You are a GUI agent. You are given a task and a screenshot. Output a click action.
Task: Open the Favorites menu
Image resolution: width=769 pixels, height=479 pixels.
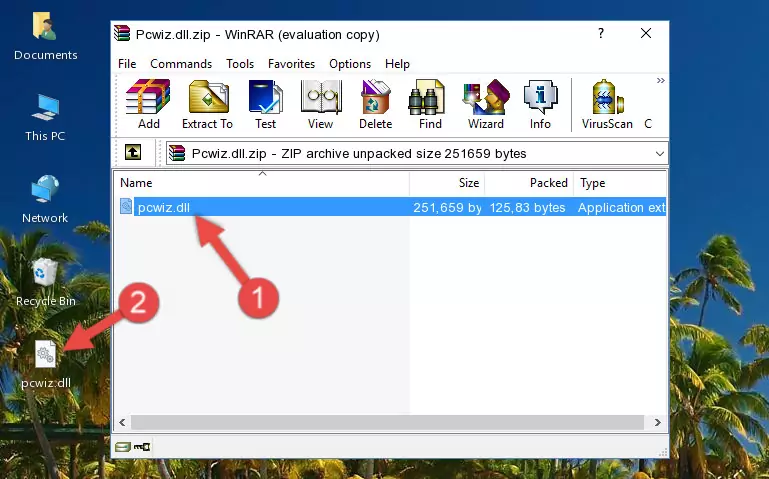(x=291, y=64)
